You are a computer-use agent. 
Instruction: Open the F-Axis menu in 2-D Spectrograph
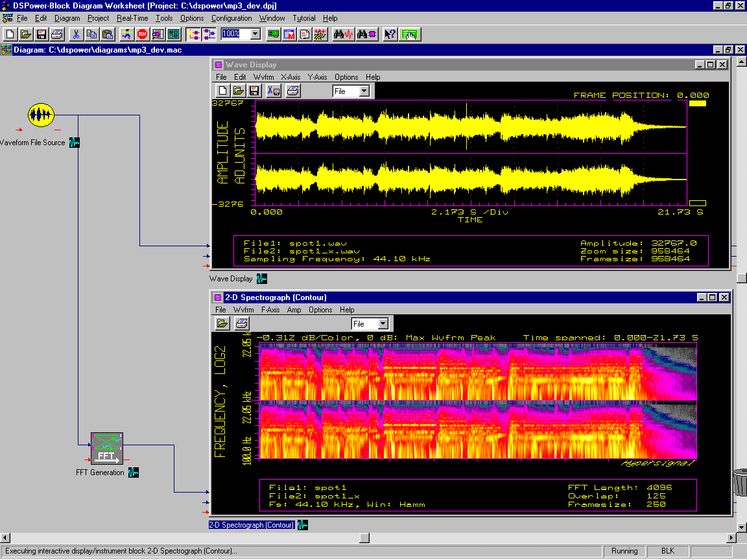(270, 310)
